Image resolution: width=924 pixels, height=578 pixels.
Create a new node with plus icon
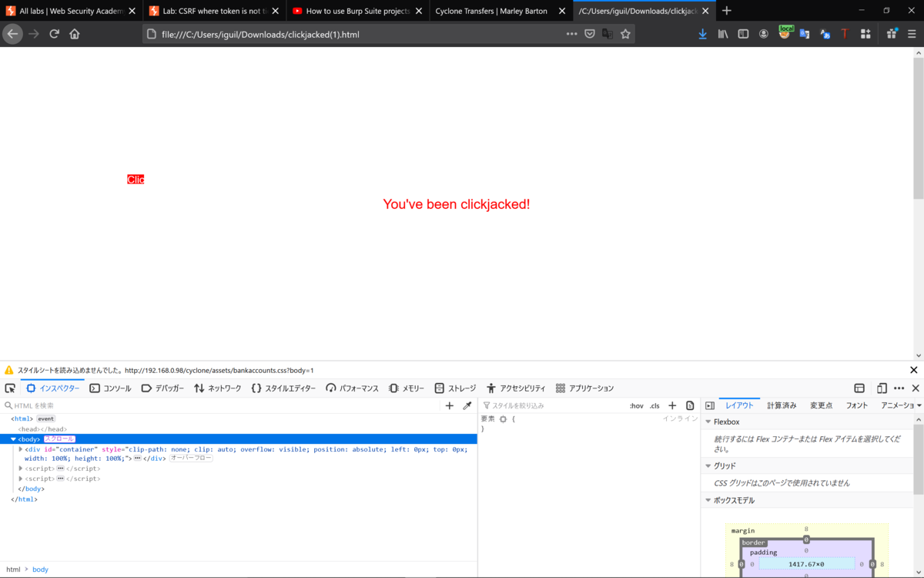(450, 405)
